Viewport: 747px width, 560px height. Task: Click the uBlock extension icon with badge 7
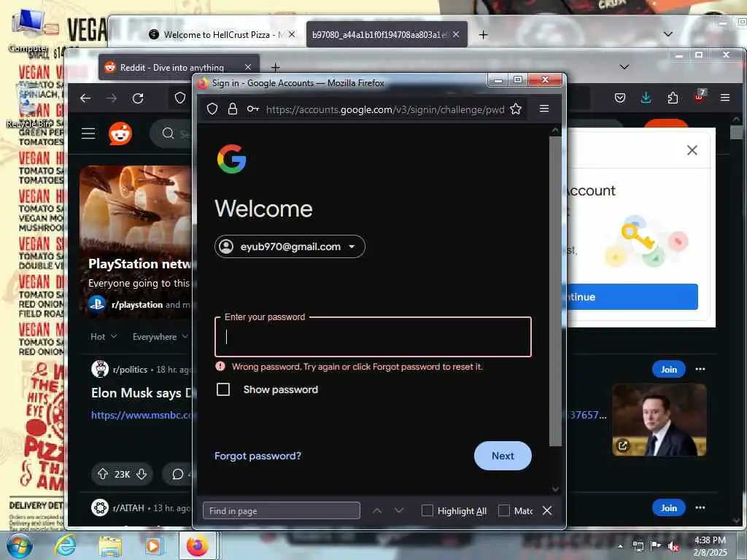700,96
